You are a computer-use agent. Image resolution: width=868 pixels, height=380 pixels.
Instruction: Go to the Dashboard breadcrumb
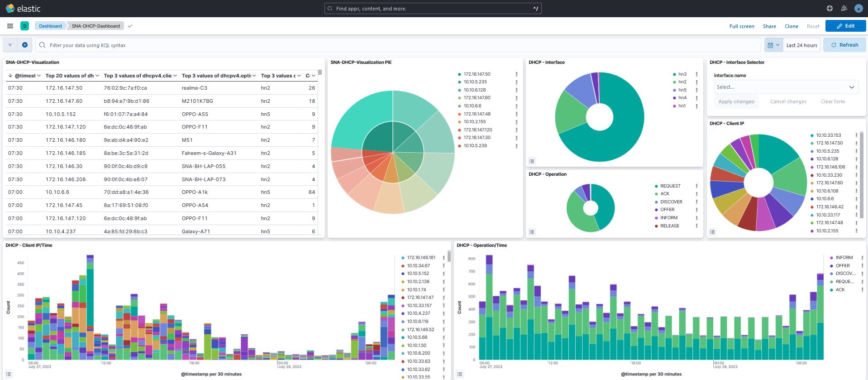click(x=50, y=26)
